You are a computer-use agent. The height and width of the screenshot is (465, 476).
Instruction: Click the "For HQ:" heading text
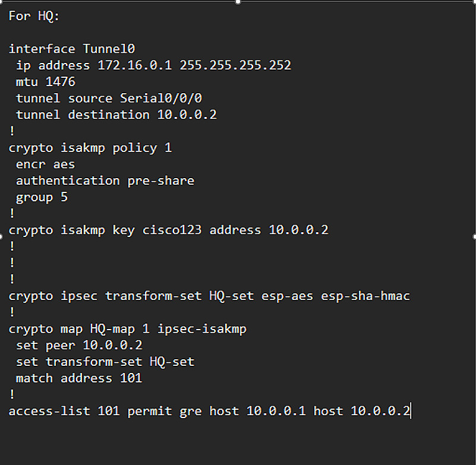[34, 16]
